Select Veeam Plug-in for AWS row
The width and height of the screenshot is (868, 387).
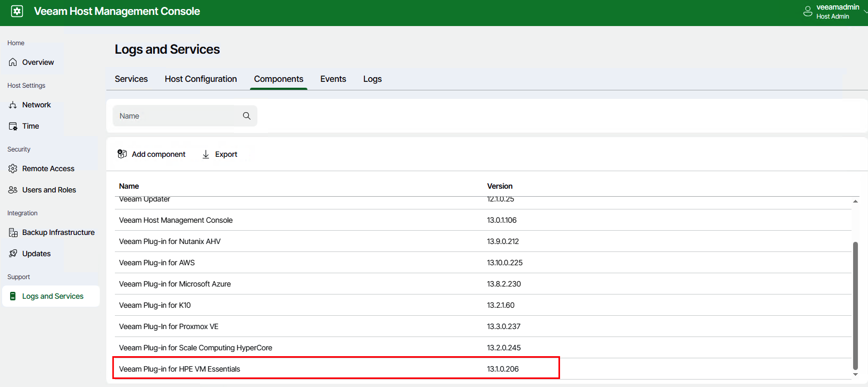(x=483, y=263)
